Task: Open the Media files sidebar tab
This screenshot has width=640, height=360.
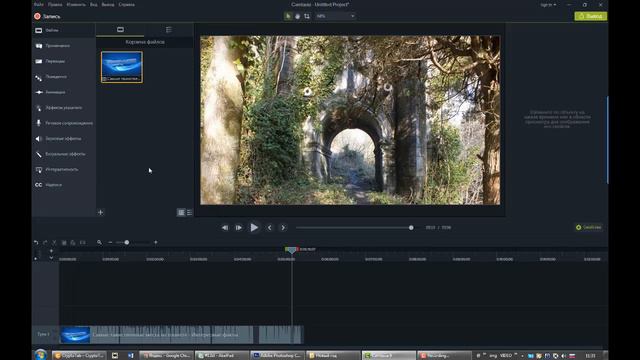Action: click(64, 30)
